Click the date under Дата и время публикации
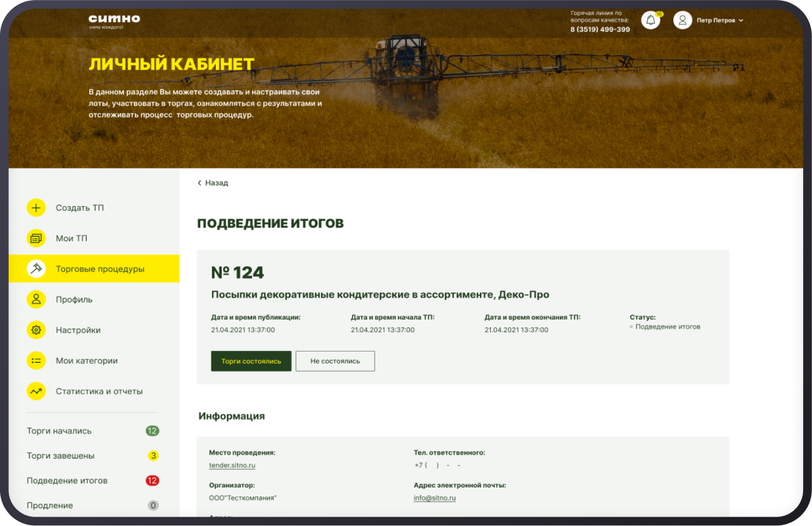This screenshot has width=812, height=526. [x=243, y=329]
